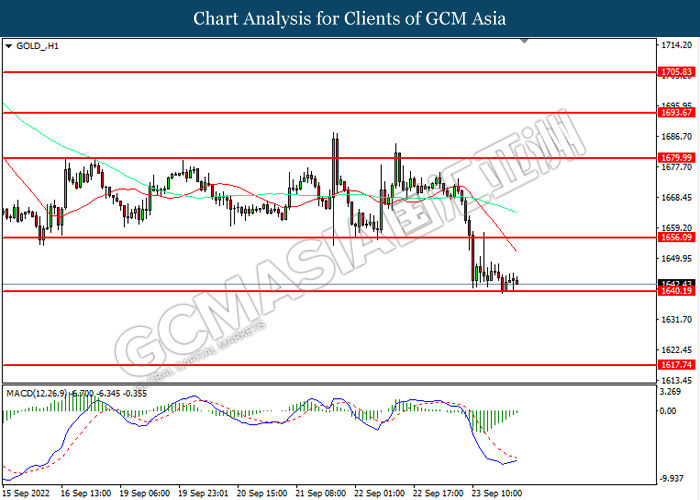Image resolution: width=700 pixels, height=500 pixels.
Task: Click the 1686.70 price scale value
Action: coord(676,137)
